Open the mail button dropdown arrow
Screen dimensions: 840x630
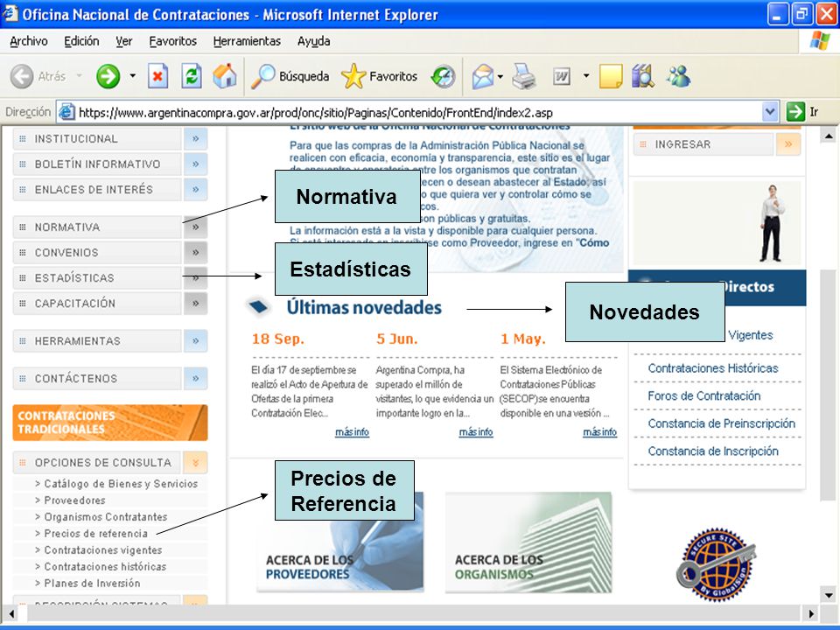click(x=500, y=77)
